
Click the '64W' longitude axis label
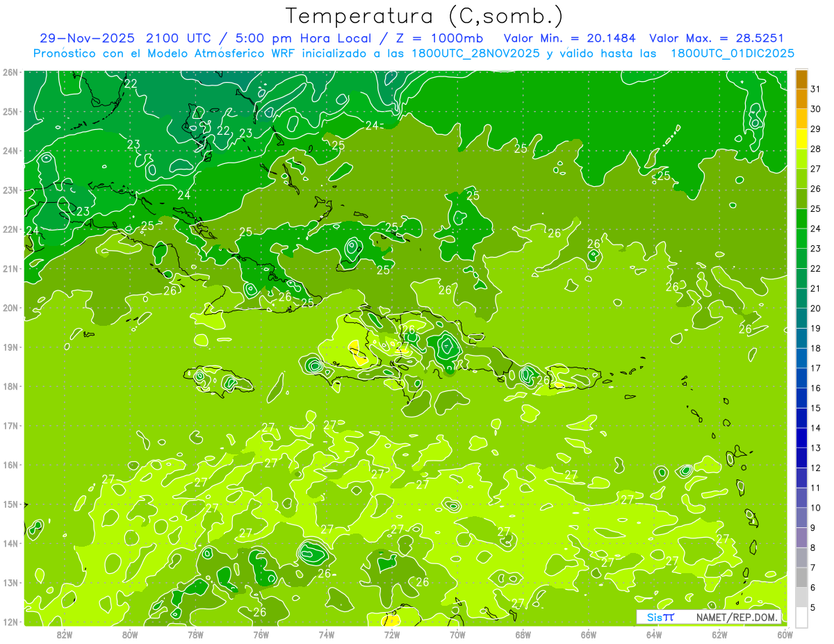pyautogui.click(x=654, y=634)
